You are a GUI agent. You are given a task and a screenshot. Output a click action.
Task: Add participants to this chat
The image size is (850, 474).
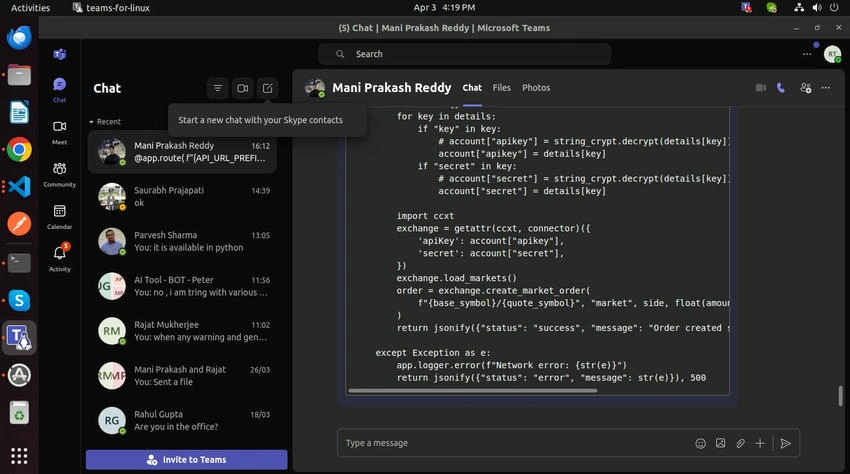tap(806, 88)
